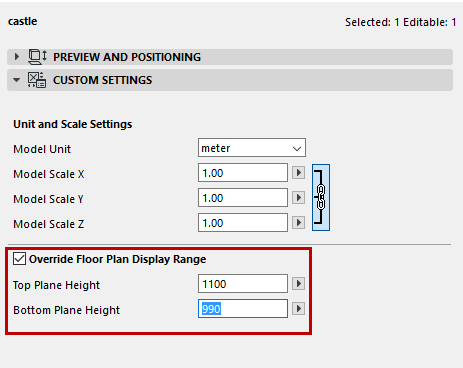Open the Model Scale X arrow menu
463x368 pixels.
pos(298,173)
